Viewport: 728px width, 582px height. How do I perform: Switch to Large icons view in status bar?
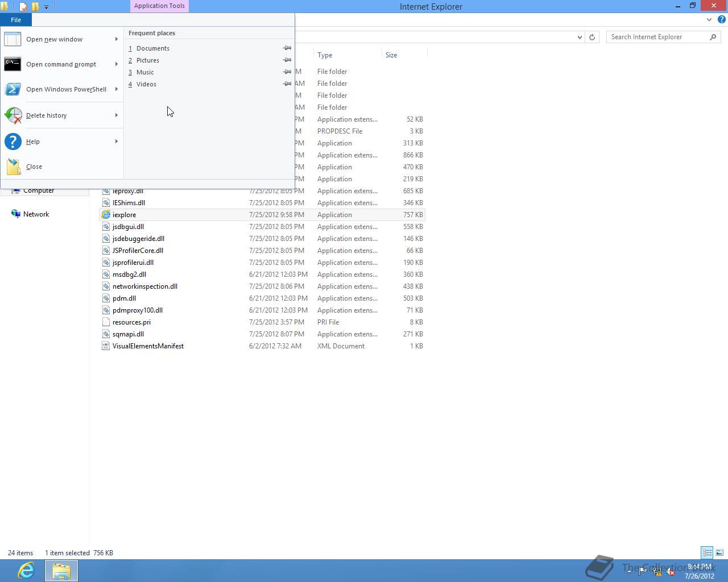click(x=719, y=552)
